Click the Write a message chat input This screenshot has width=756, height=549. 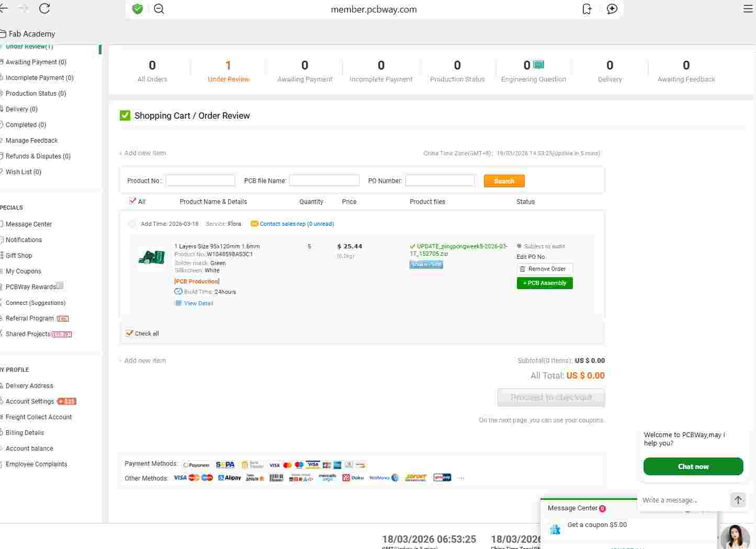tap(683, 500)
